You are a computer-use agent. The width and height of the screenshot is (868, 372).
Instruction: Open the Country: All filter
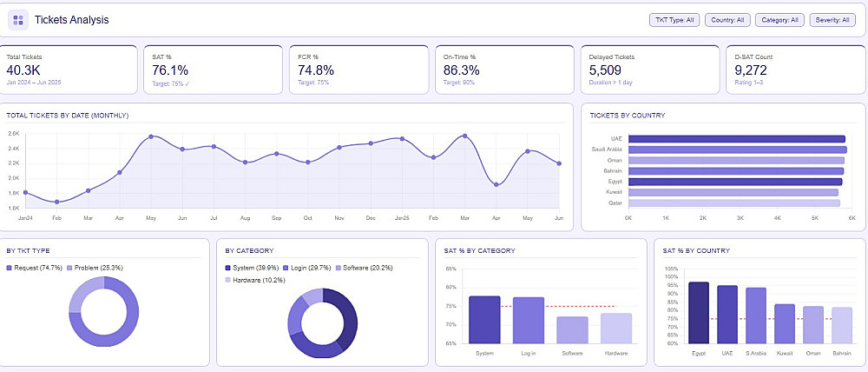[x=727, y=20]
